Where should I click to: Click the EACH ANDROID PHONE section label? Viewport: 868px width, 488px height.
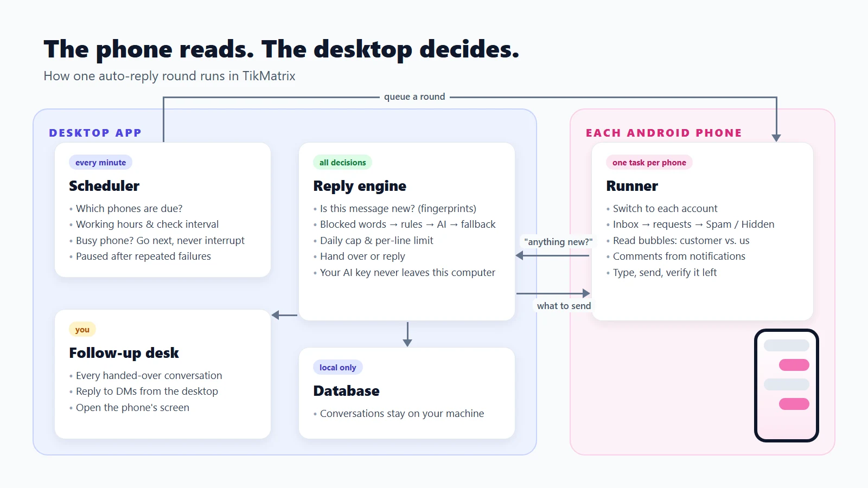(x=663, y=133)
